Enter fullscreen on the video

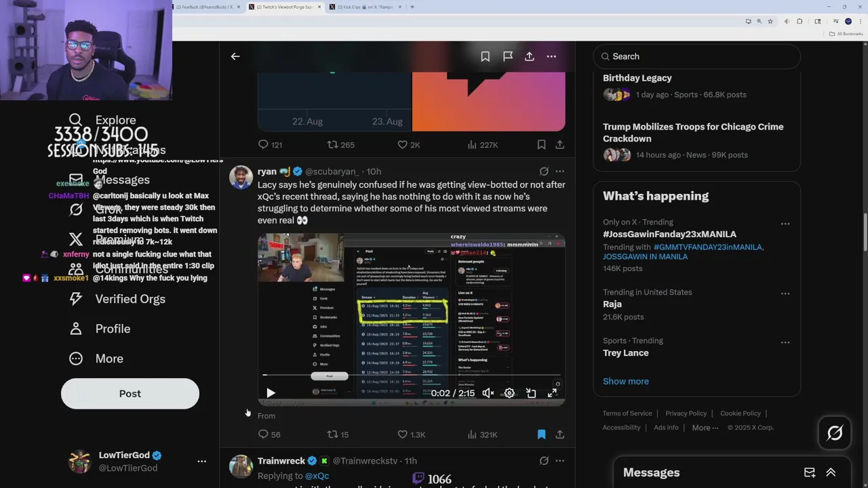(553, 393)
